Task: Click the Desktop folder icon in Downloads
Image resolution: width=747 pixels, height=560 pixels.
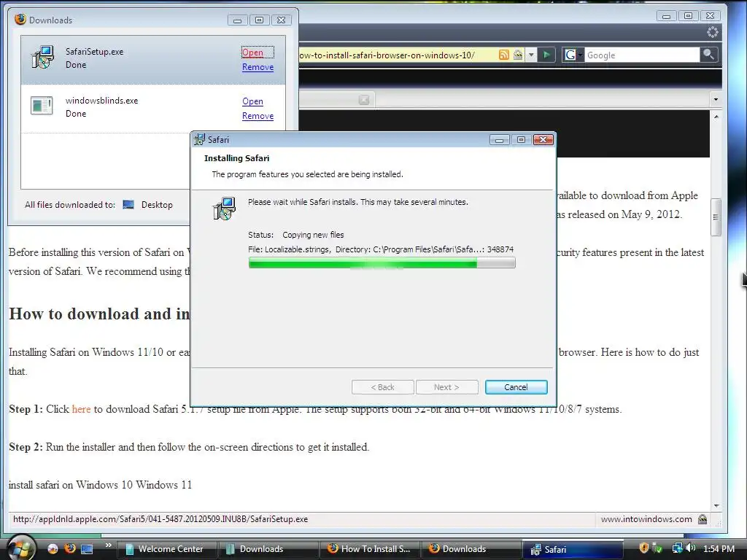Action: 128,205
